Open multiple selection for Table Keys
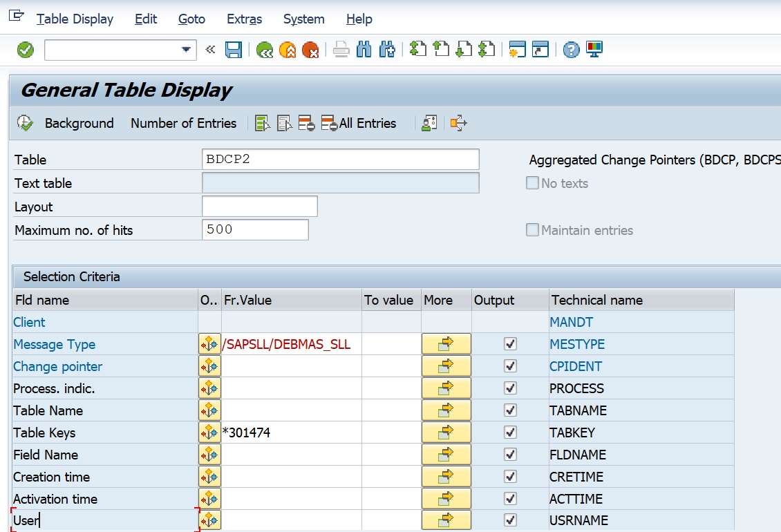Image resolution: width=781 pixels, height=532 pixels. 209,433
